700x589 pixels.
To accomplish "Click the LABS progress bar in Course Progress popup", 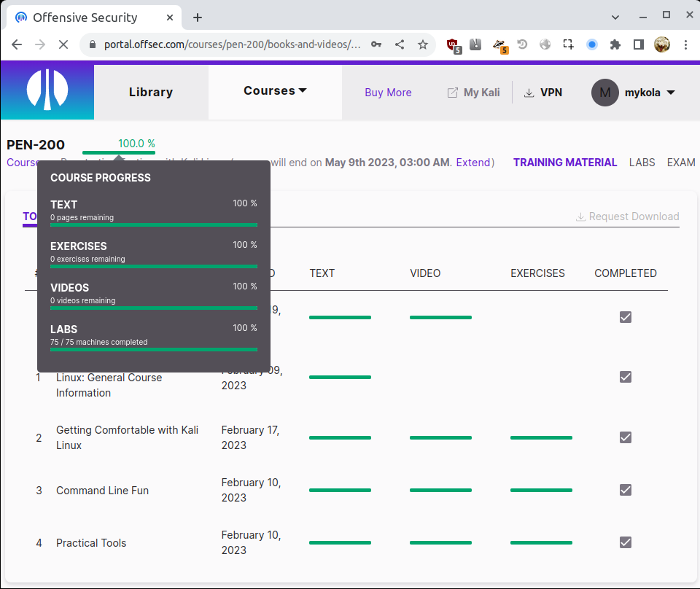I will [154, 349].
